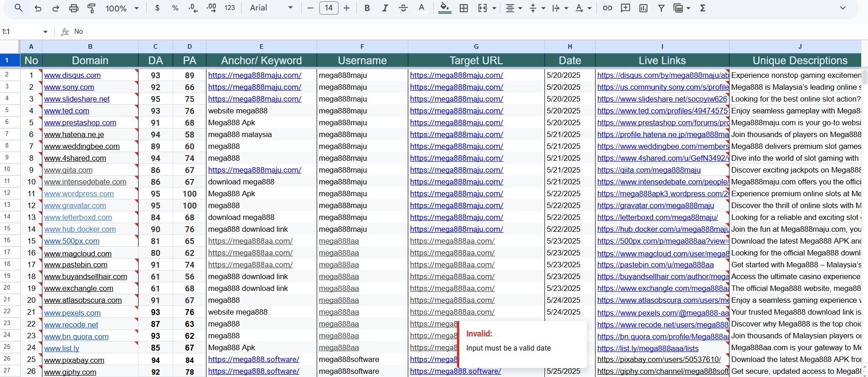Open the https://pastebin.com/u/mega888aa live link
Image resolution: width=868 pixels, height=377 pixels.
[656, 265]
